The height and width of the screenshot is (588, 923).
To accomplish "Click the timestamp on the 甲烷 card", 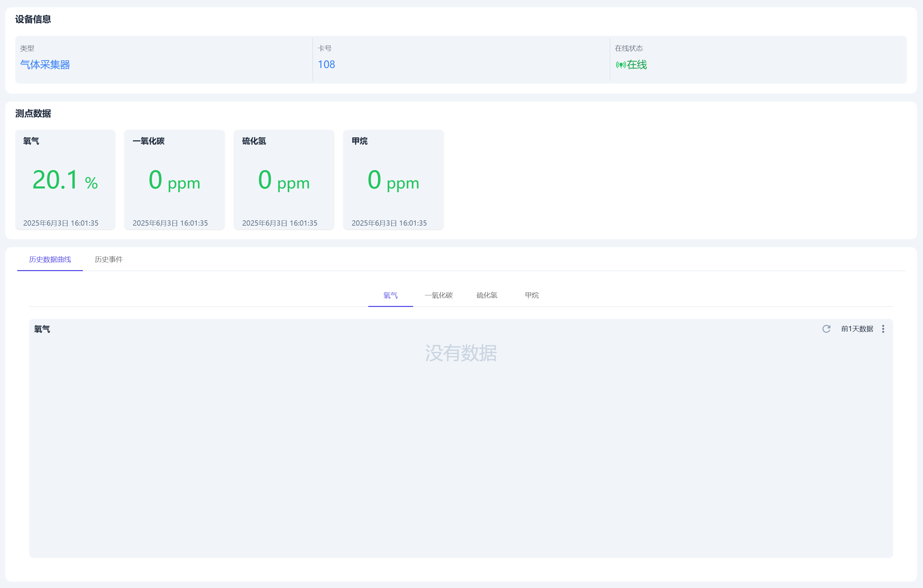I will point(389,223).
